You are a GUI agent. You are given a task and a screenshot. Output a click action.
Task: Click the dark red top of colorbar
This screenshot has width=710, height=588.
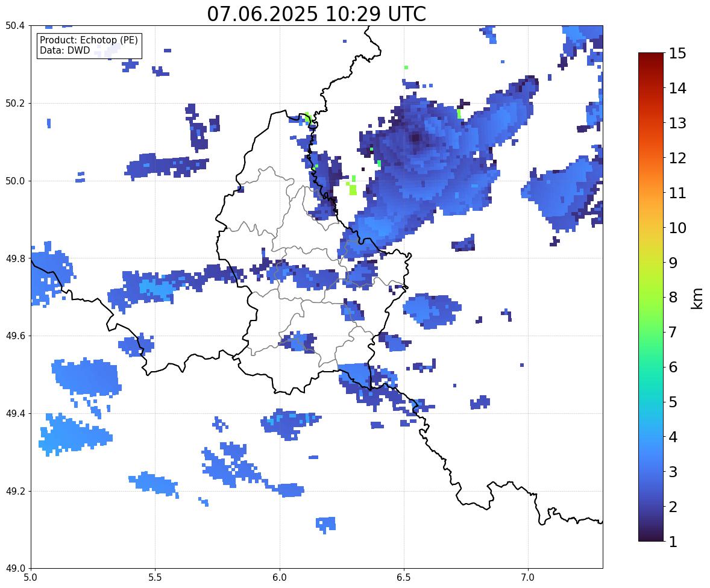651,59
